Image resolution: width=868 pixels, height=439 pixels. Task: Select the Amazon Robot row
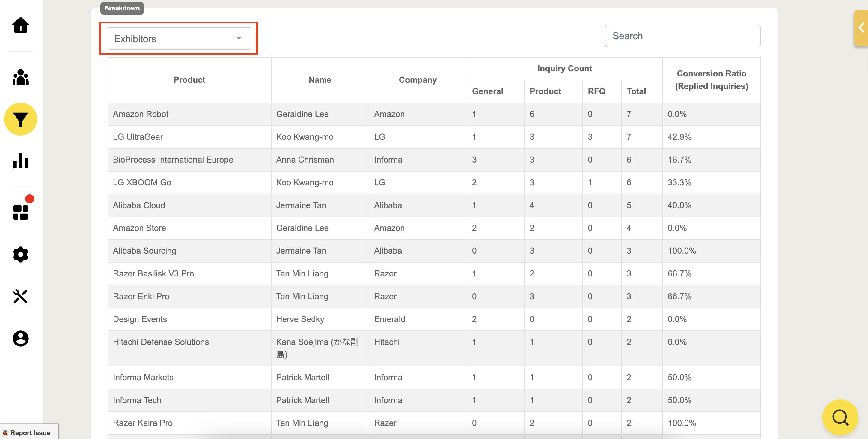point(141,114)
